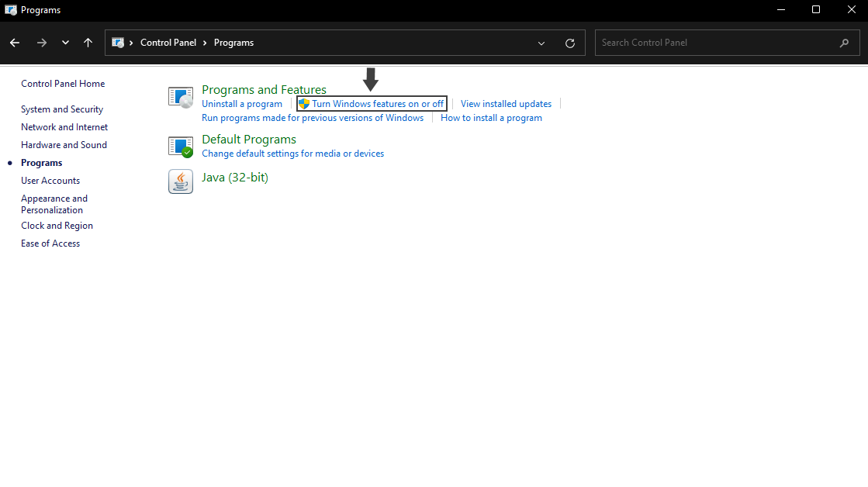Open the address bar history dropdown

click(x=541, y=43)
